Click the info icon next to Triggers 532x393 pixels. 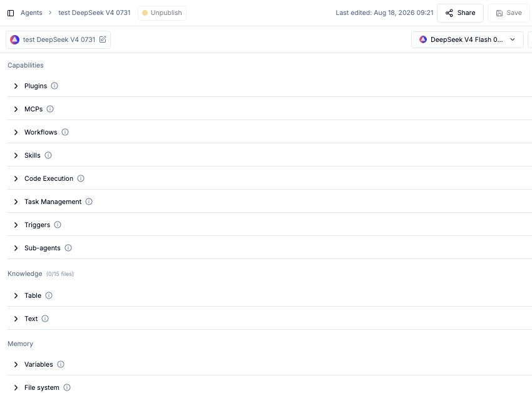(x=58, y=225)
